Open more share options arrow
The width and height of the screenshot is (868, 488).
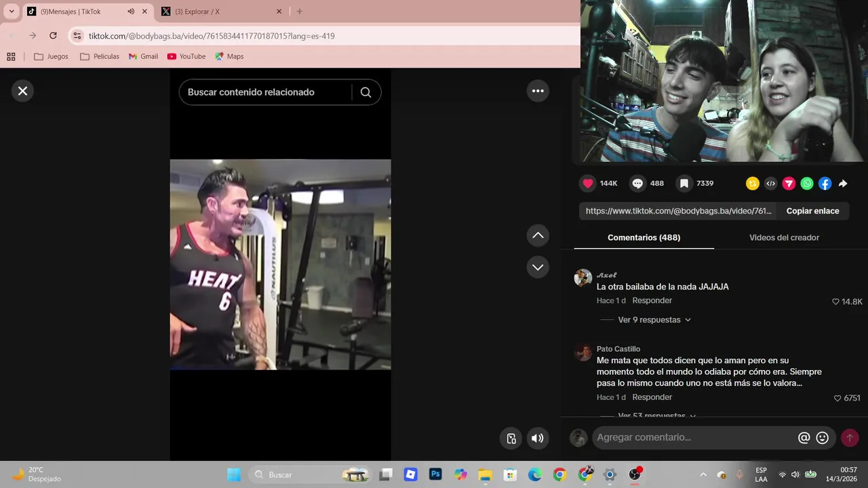(843, 183)
